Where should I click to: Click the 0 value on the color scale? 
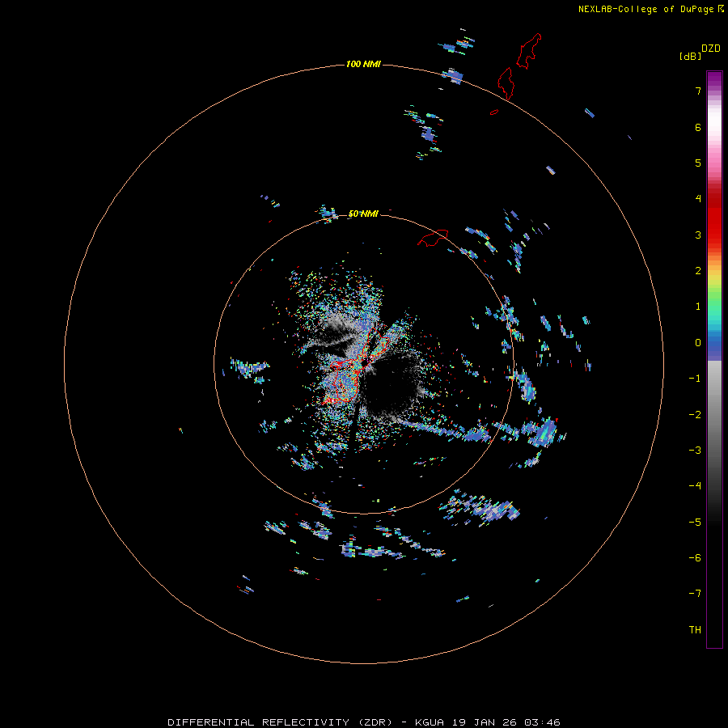tap(698, 343)
